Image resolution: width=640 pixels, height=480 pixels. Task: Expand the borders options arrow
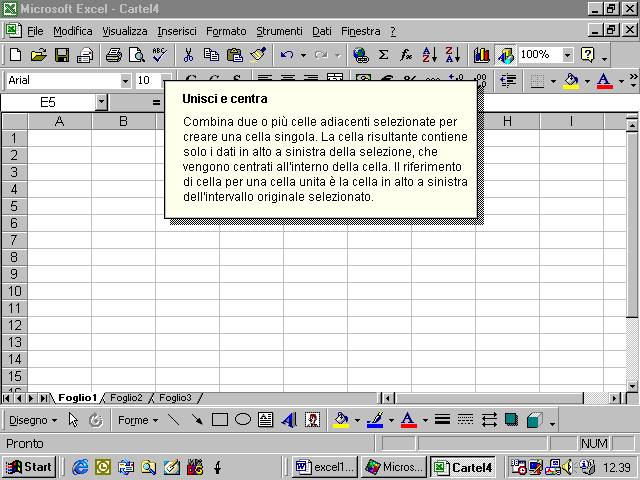[553, 81]
